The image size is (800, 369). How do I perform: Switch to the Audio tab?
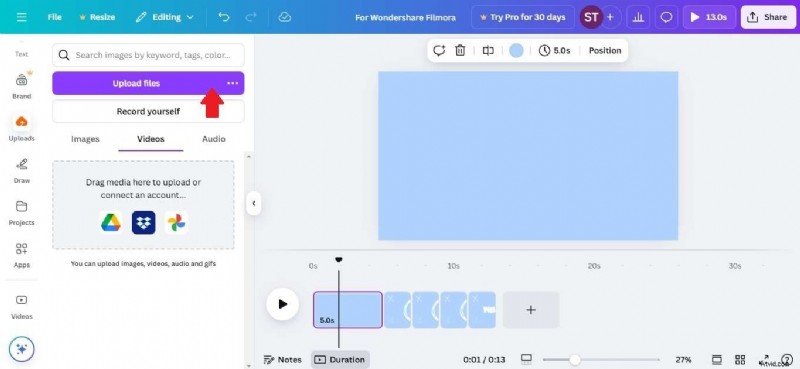click(214, 139)
